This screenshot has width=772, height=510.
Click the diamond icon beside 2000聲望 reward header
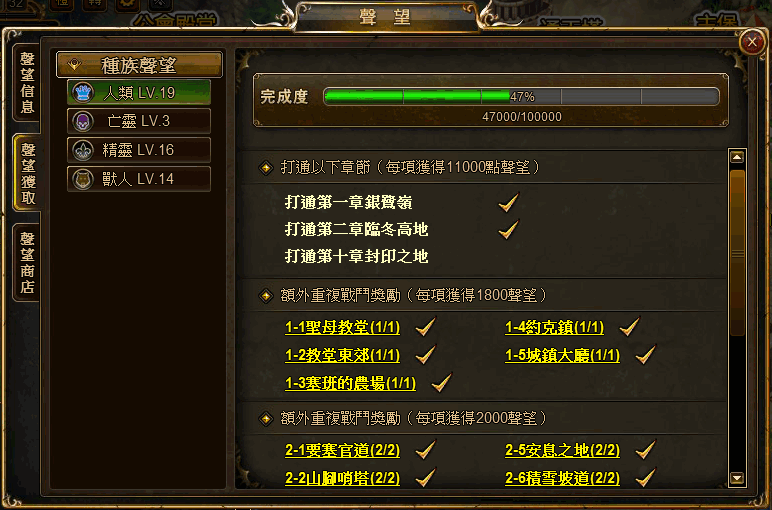point(266,418)
